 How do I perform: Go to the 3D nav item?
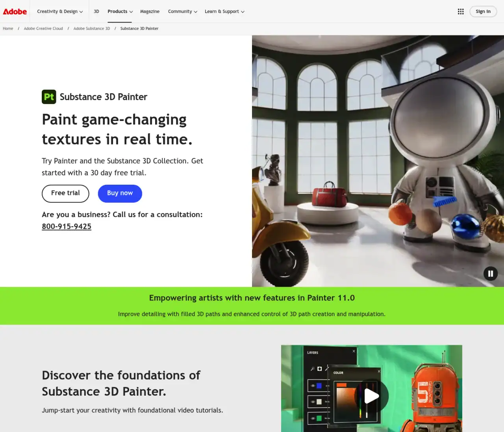click(96, 11)
